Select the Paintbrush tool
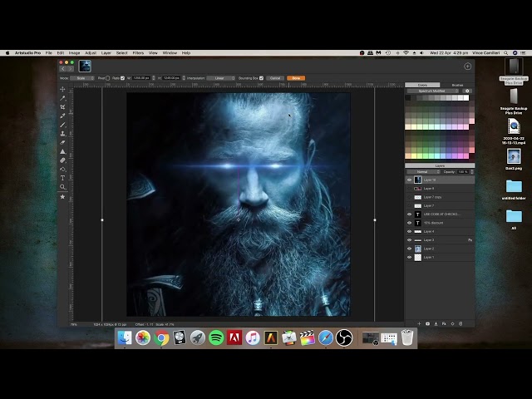Image resolution: width=532 pixels, height=399 pixels. (x=63, y=125)
